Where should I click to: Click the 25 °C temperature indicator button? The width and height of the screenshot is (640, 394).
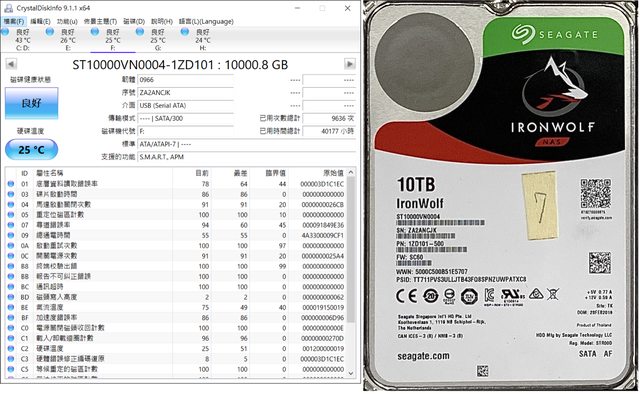point(31,150)
